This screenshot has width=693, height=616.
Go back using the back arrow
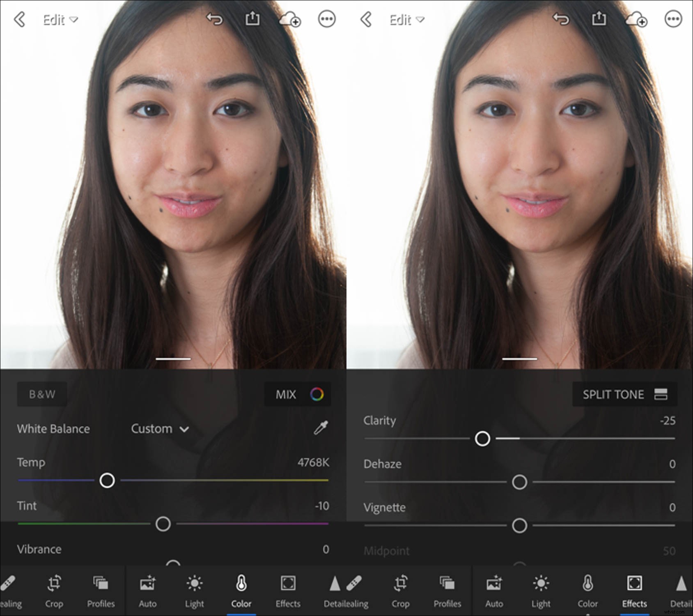point(19,19)
